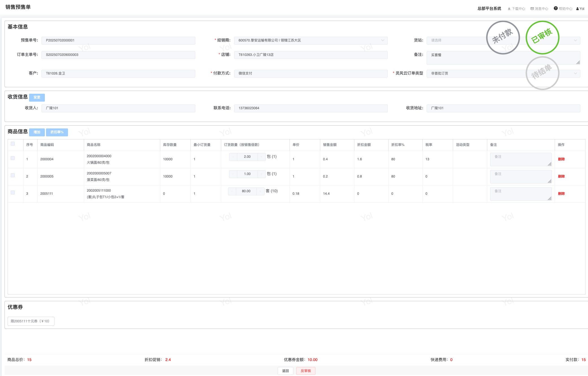This screenshot has width=588, height=376.
Task: Click the 下载中心 download icon
Action: point(509,9)
